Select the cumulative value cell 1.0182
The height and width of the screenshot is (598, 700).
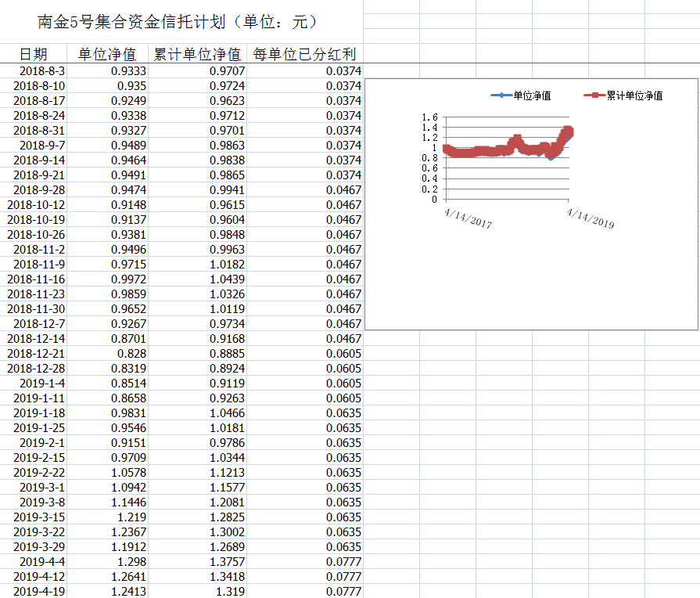pos(197,264)
